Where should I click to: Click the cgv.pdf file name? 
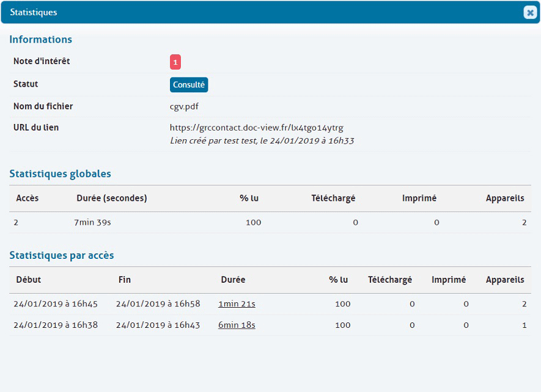(x=184, y=106)
